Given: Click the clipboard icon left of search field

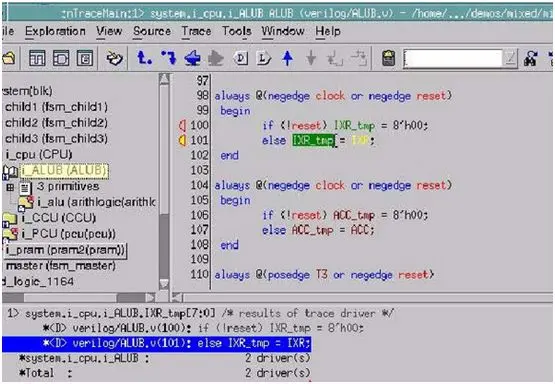Looking at the screenshot, I should coord(388,58).
